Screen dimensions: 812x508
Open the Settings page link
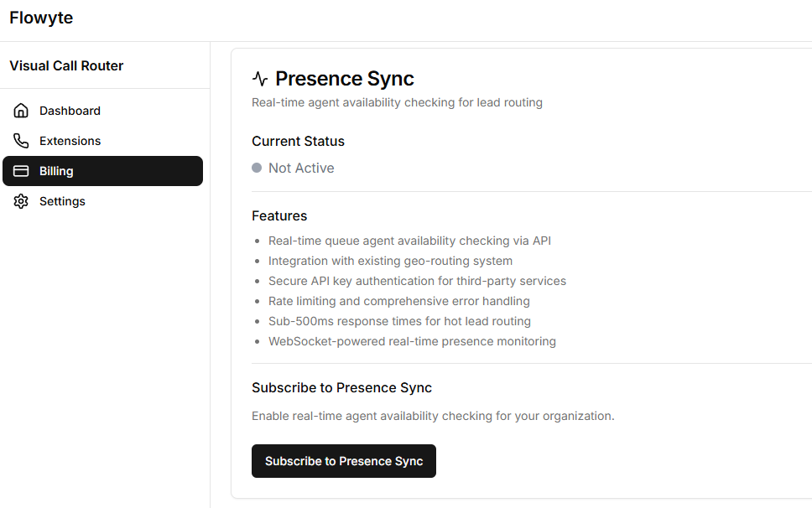62,201
